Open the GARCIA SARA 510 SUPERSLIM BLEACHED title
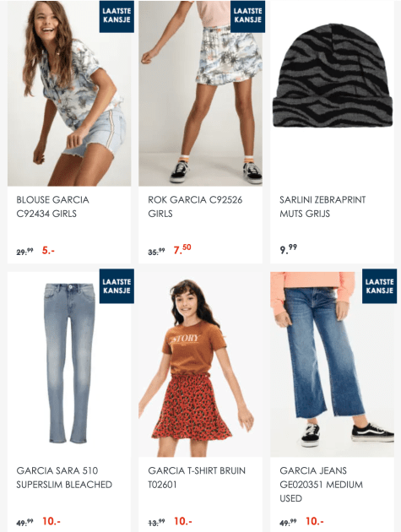 click(x=64, y=477)
